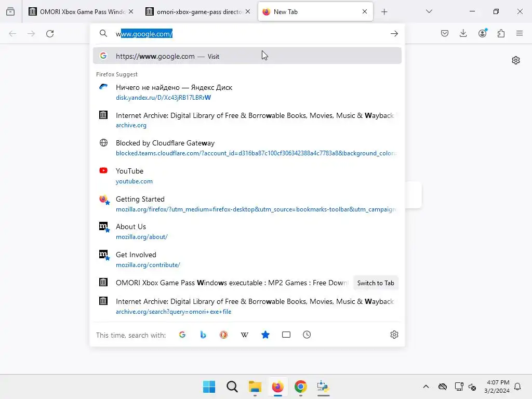Open the YouTube suggestion

(x=247, y=176)
